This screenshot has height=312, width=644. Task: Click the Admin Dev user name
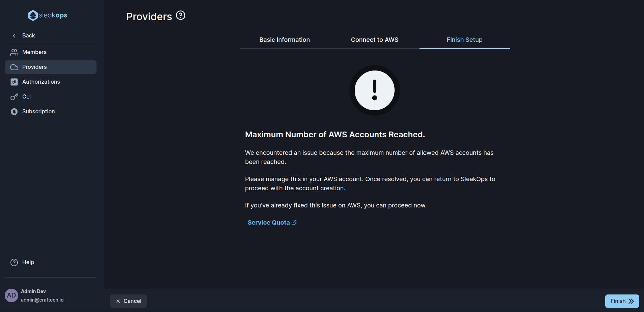pyautogui.click(x=33, y=291)
